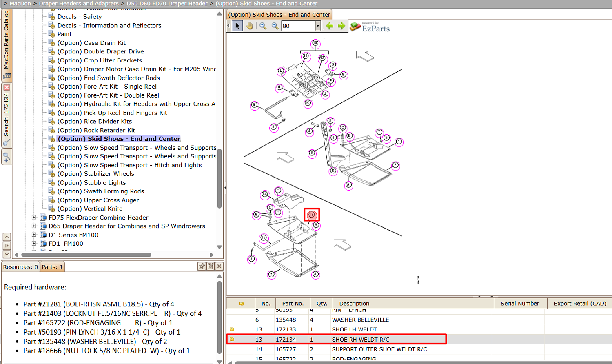Close the parts details panel
612x364 pixels.
219,266
